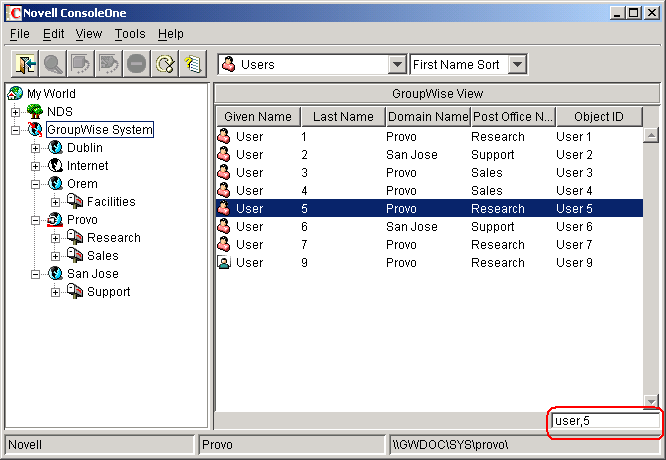
Task: Click the list scrollbar up arrow
Action: (651, 135)
